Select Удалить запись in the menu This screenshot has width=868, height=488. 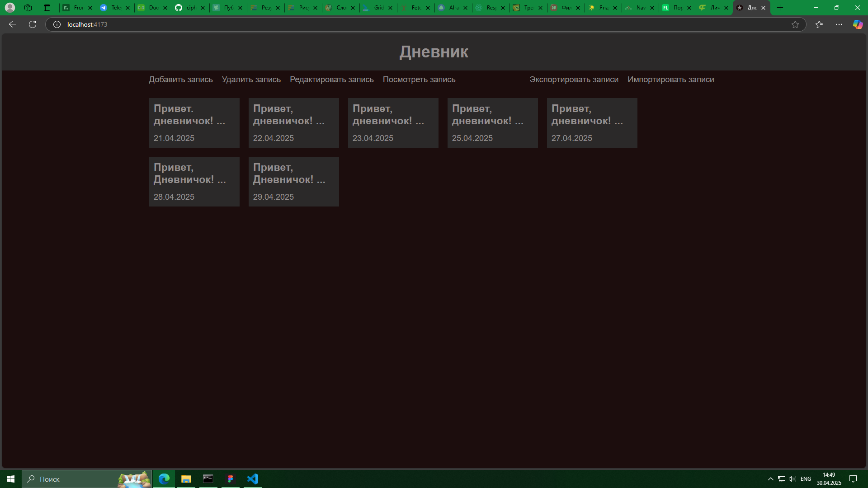251,80
